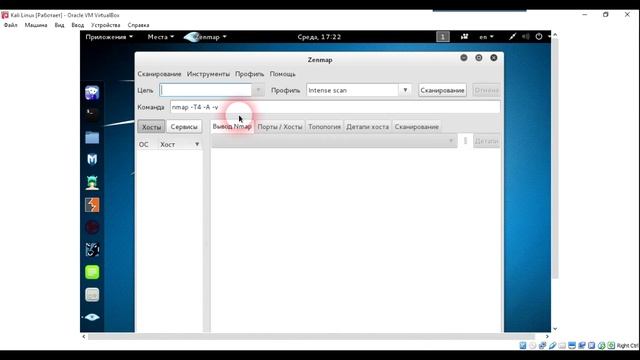Open the Приложения panel menu
This screenshot has width=640, height=360.
[109, 37]
